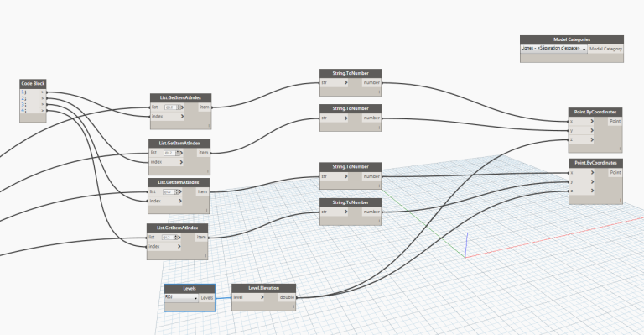Select the Levels node title bar
The image size is (644, 335).
point(190,289)
